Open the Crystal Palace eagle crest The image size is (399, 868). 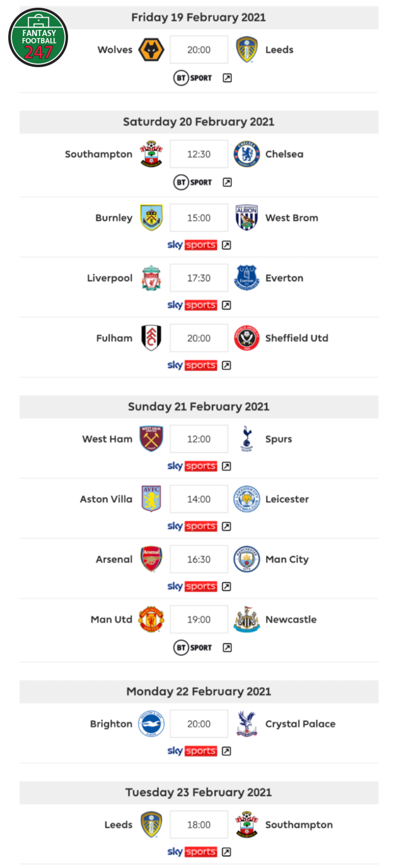(247, 724)
